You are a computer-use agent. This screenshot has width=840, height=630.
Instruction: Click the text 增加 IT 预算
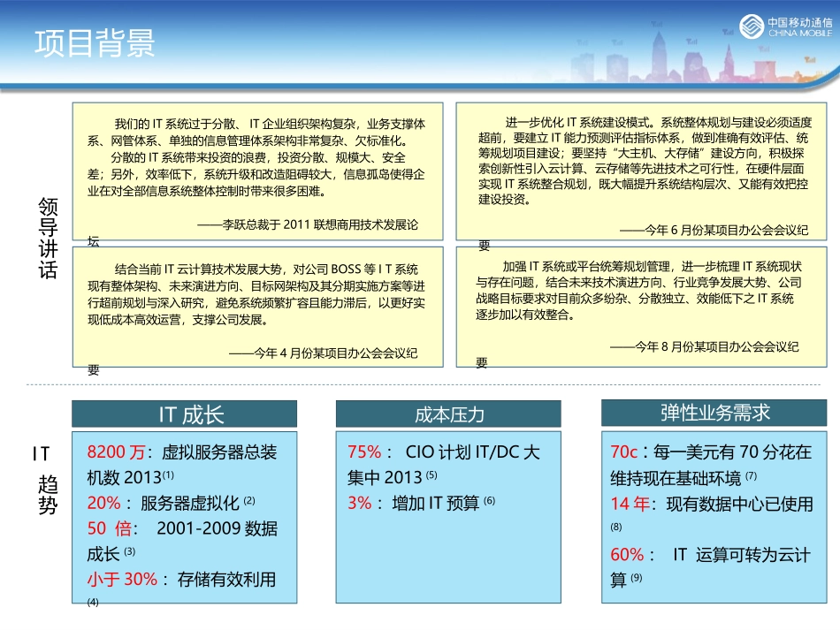coord(436,503)
